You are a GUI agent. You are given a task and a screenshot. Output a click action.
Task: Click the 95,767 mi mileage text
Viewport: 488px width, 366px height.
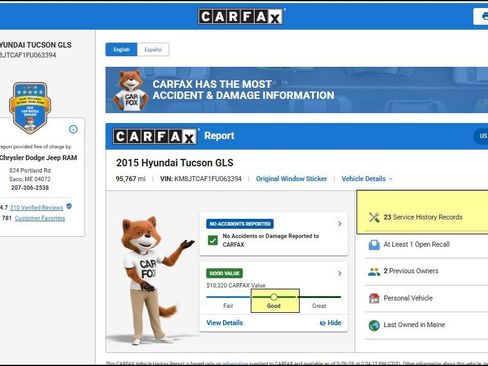(130, 179)
